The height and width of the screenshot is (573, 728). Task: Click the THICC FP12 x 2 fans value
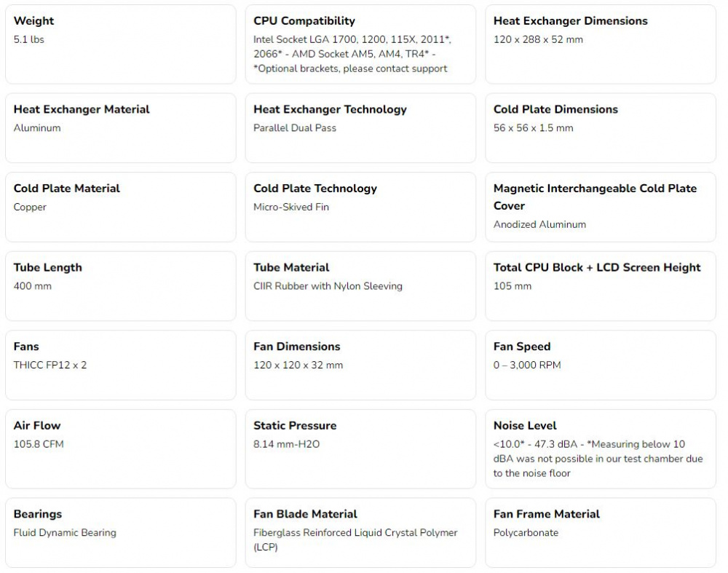tap(50, 365)
